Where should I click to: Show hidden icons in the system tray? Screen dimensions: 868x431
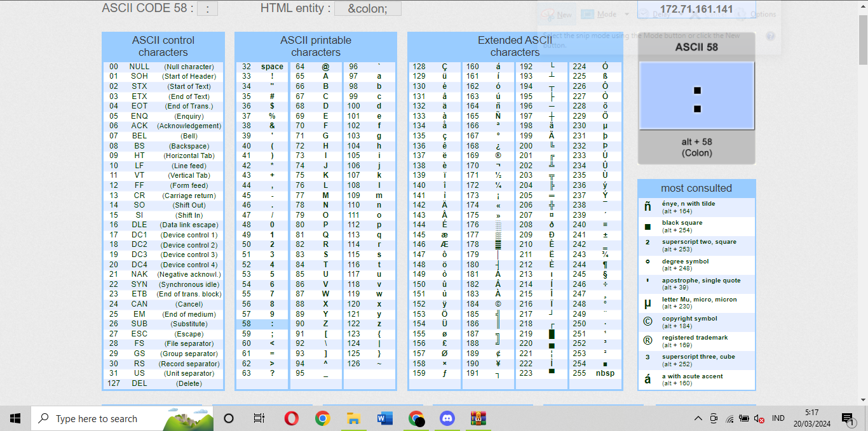pyautogui.click(x=697, y=418)
